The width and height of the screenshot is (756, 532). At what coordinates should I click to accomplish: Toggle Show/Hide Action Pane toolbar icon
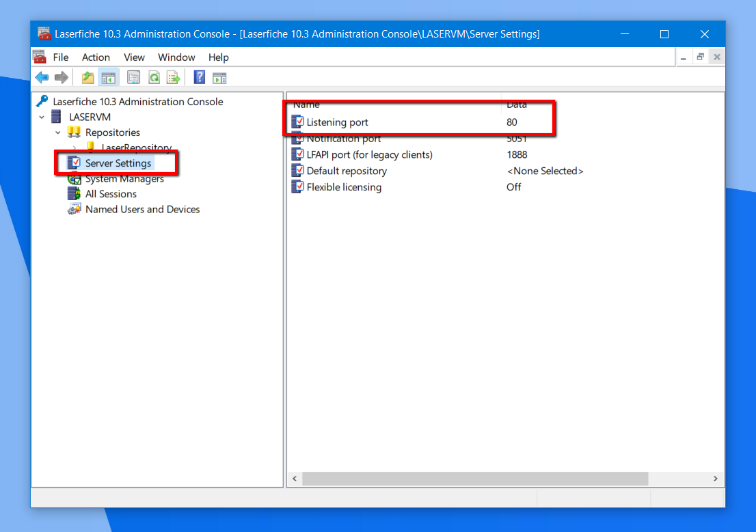pyautogui.click(x=219, y=77)
